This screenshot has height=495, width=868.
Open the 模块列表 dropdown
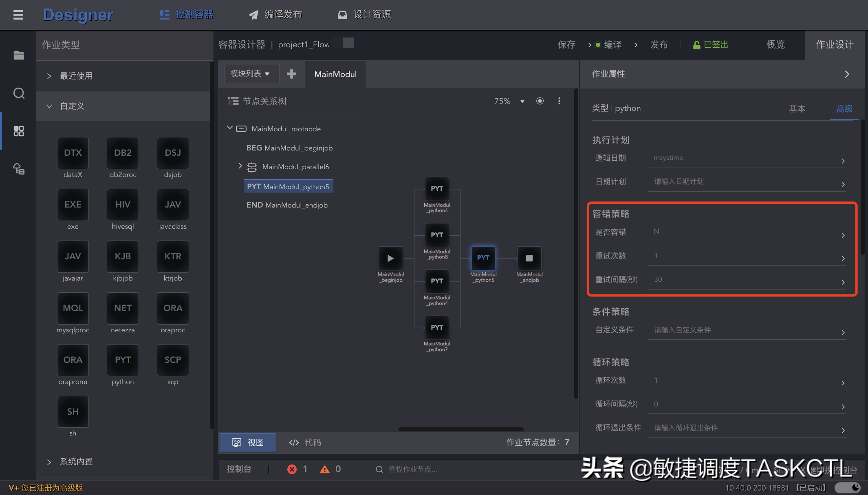tap(251, 74)
